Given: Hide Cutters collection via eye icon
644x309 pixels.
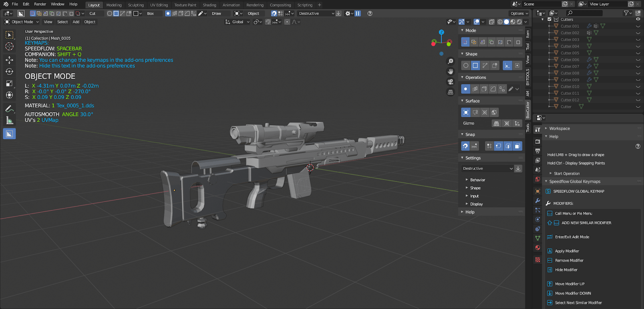Looking at the screenshot, I should (x=638, y=19).
